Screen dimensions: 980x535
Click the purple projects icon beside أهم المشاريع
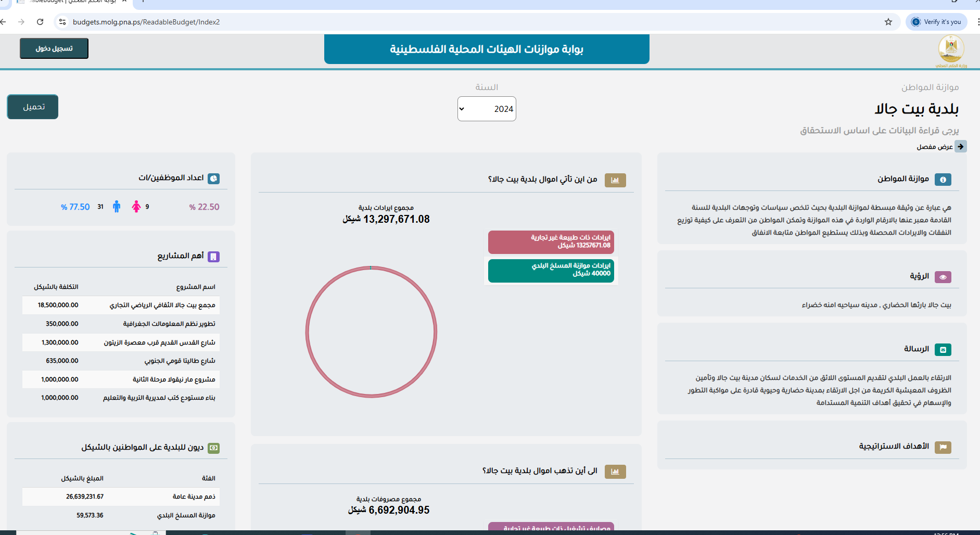213,257
